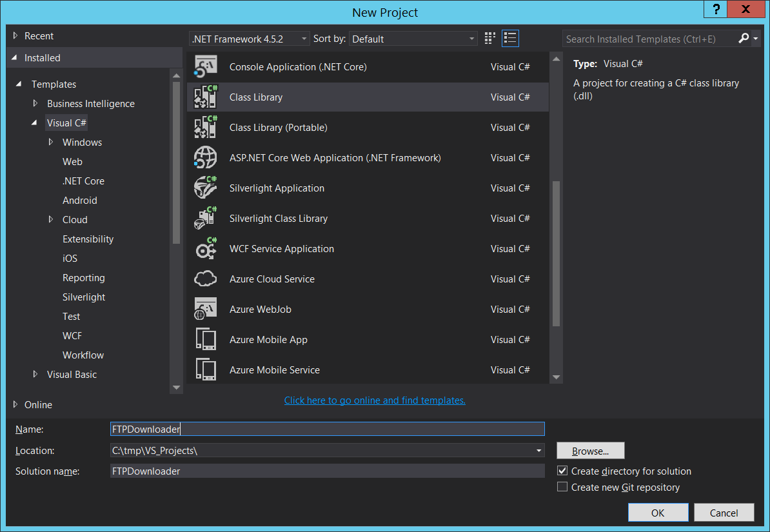Expand the Recent section

coord(15,35)
